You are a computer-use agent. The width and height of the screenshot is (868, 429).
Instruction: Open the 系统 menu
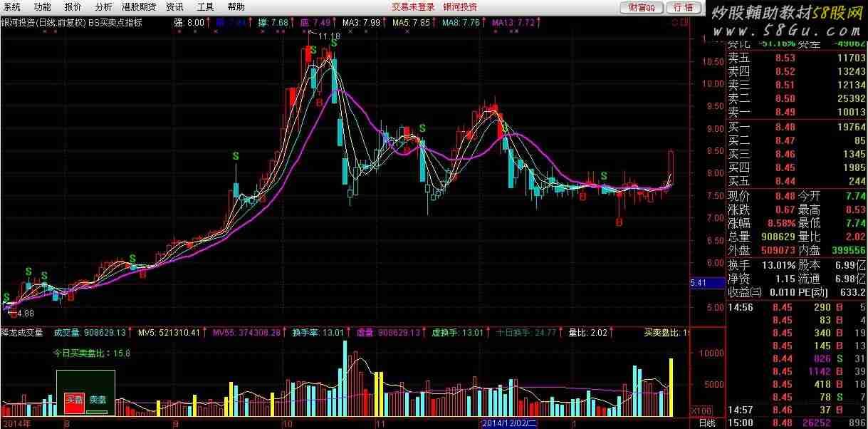[12, 6]
